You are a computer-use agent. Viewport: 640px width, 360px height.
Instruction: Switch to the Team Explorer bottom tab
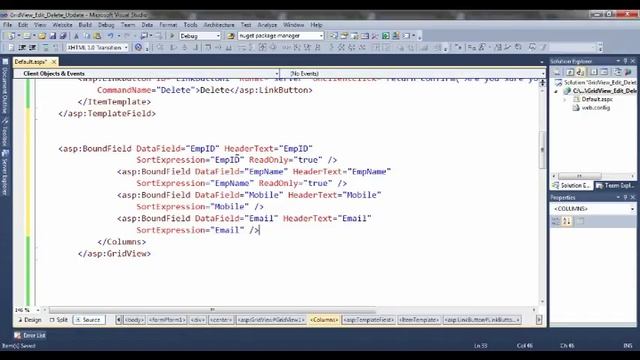tap(615, 185)
